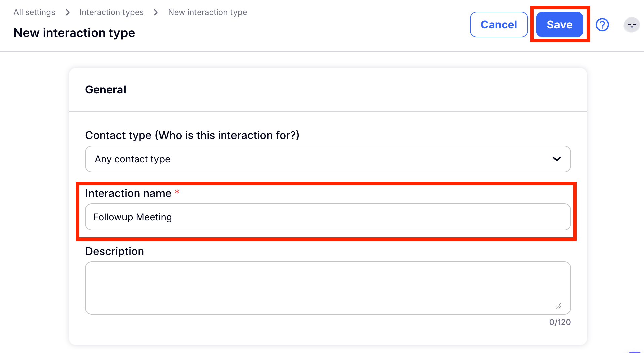The image size is (644, 353).
Task: Click the 0/120 character counter
Action: (560, 322)
